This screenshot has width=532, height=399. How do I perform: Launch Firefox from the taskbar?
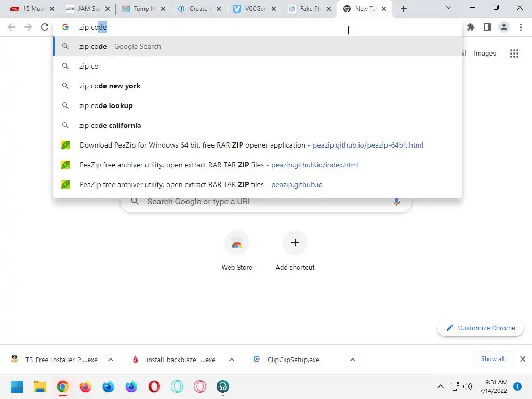86,387
